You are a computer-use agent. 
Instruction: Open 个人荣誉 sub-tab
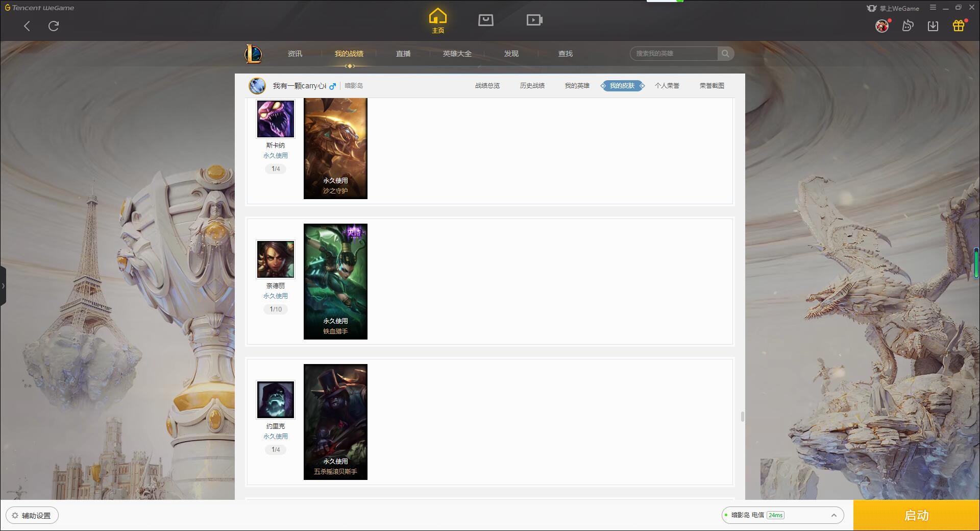667,86
